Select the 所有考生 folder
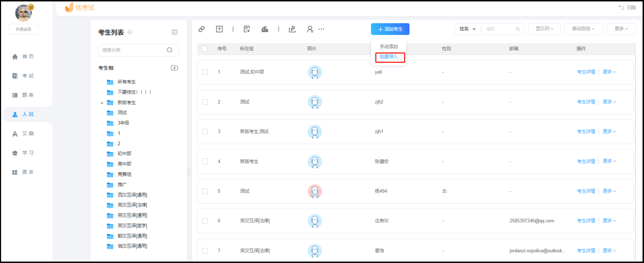This screenshot has height=263, width=644. click(121, 82)
